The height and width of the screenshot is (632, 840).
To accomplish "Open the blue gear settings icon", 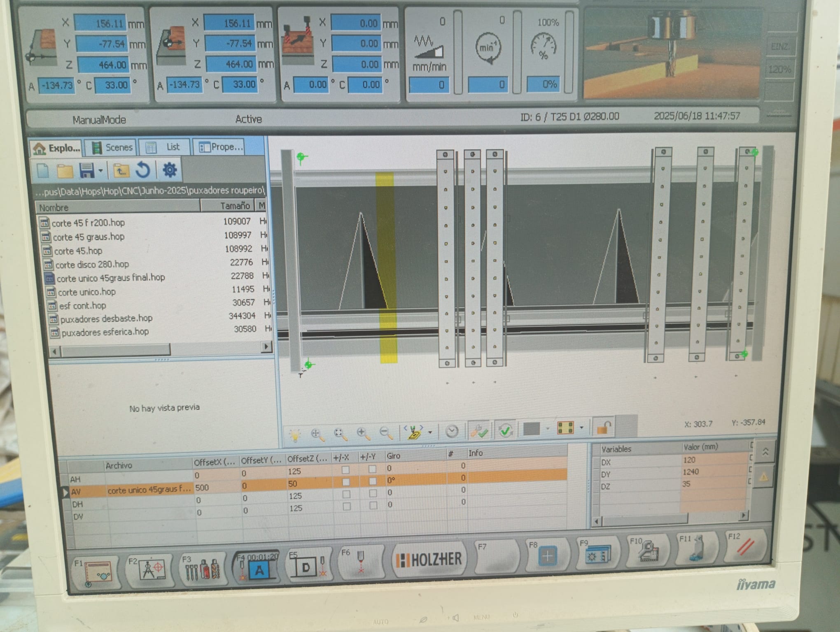I will pyautogui.click(x=170, y=170).
